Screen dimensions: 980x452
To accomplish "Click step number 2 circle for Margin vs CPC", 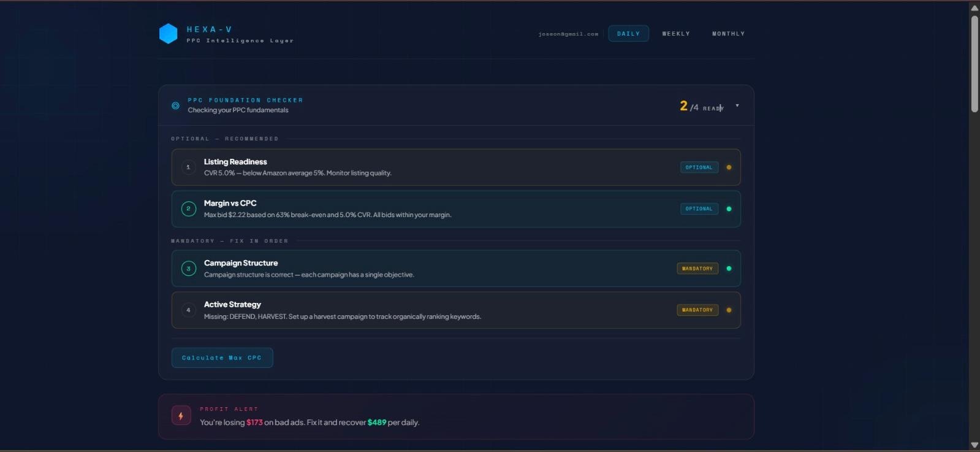I will tap(188, 209).
